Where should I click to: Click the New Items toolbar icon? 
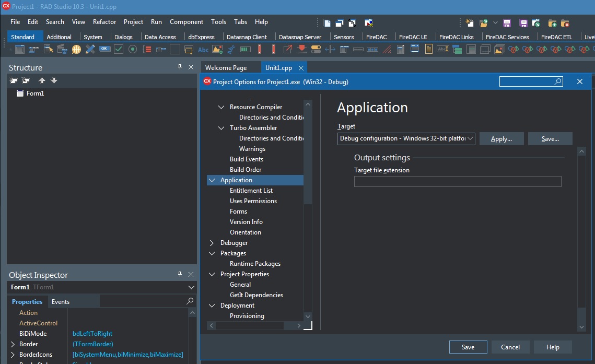click(470, 23)
